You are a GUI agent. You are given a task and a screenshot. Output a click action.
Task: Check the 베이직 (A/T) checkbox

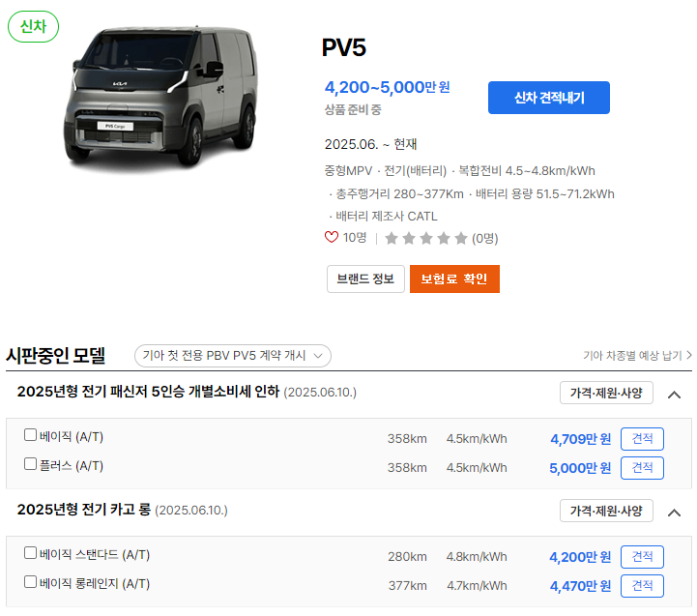coord(30,434)
